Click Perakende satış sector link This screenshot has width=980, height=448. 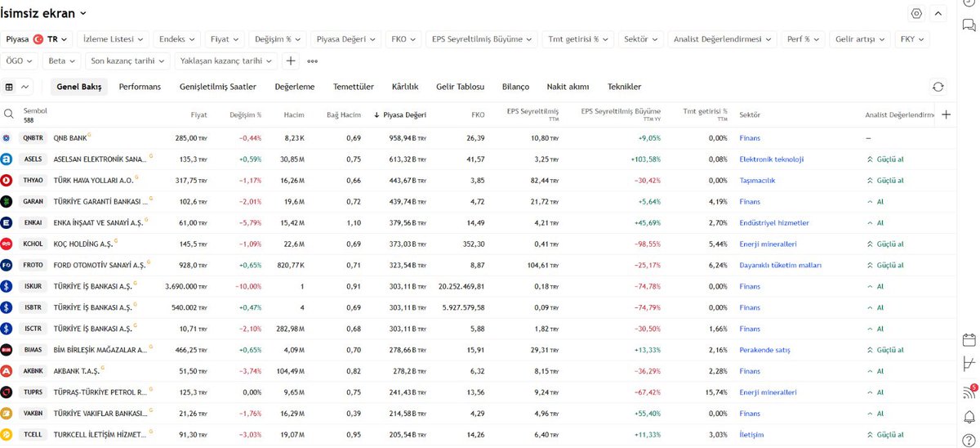pos(764,349)
